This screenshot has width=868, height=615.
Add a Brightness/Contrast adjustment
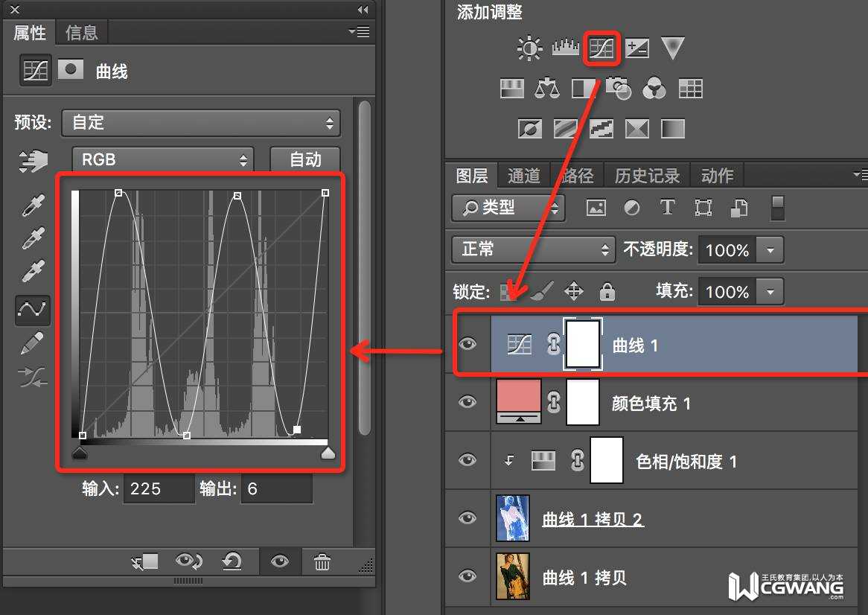(x=529, y=48)
